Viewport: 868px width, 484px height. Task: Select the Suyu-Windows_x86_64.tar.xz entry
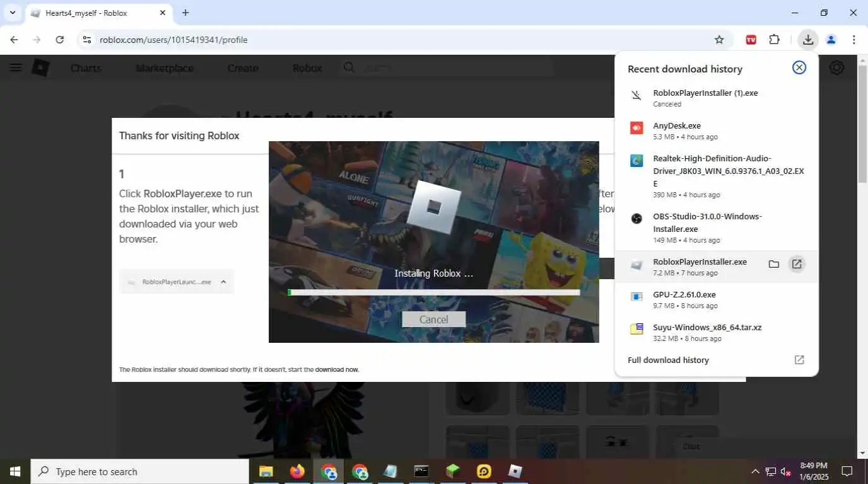click(717, 332)
